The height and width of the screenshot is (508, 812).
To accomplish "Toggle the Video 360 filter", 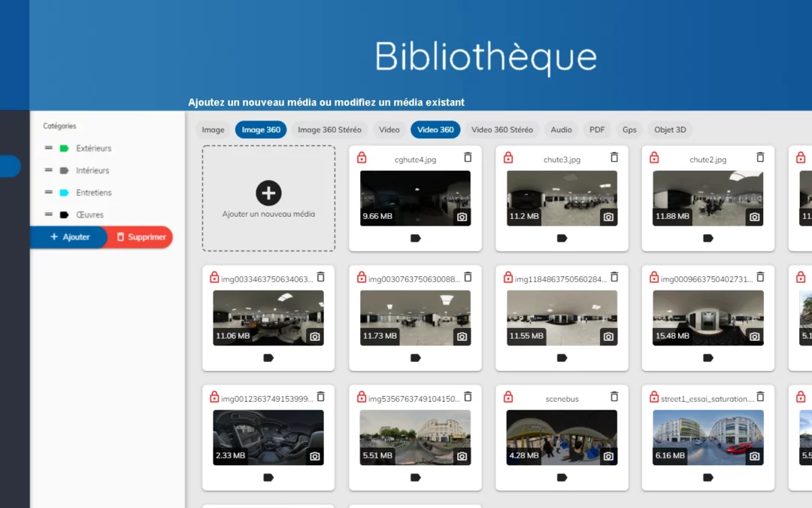I will point(435,129).
